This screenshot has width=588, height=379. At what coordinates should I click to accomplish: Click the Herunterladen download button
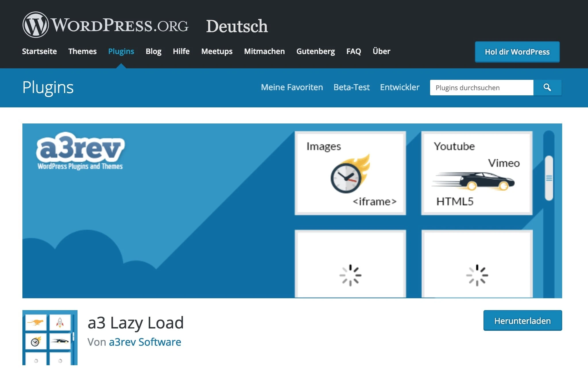click(522, 321)
